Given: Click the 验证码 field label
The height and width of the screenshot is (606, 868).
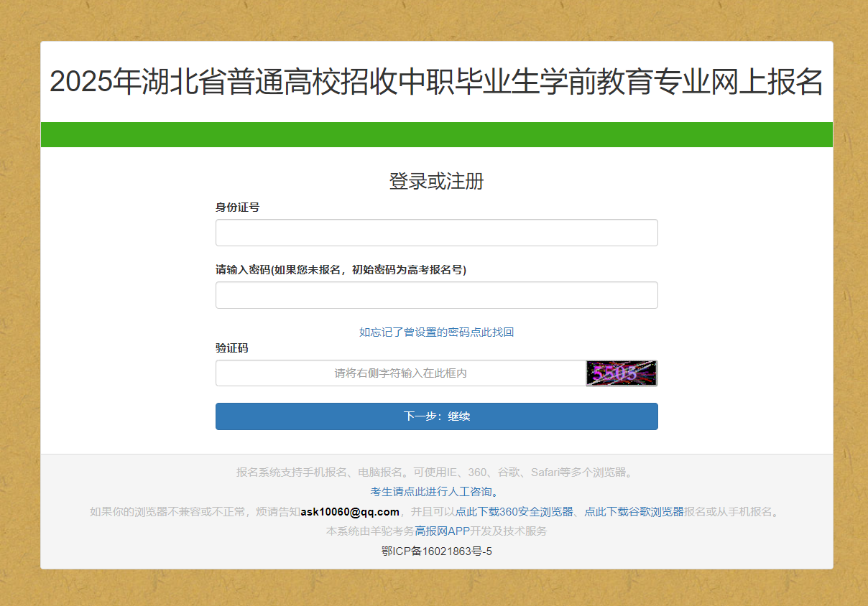Looking at the screenshot, I should [231, 348].
